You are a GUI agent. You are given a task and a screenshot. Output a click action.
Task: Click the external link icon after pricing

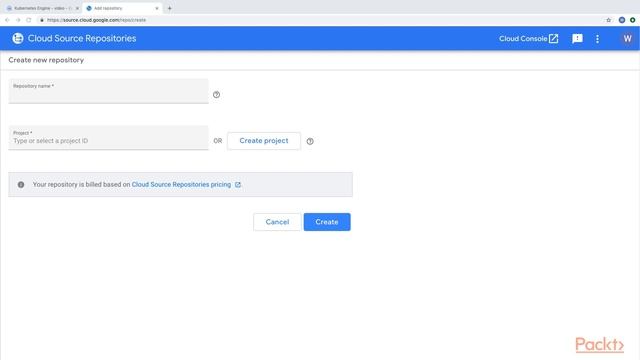pyautogui.click(x=238, y=185)
